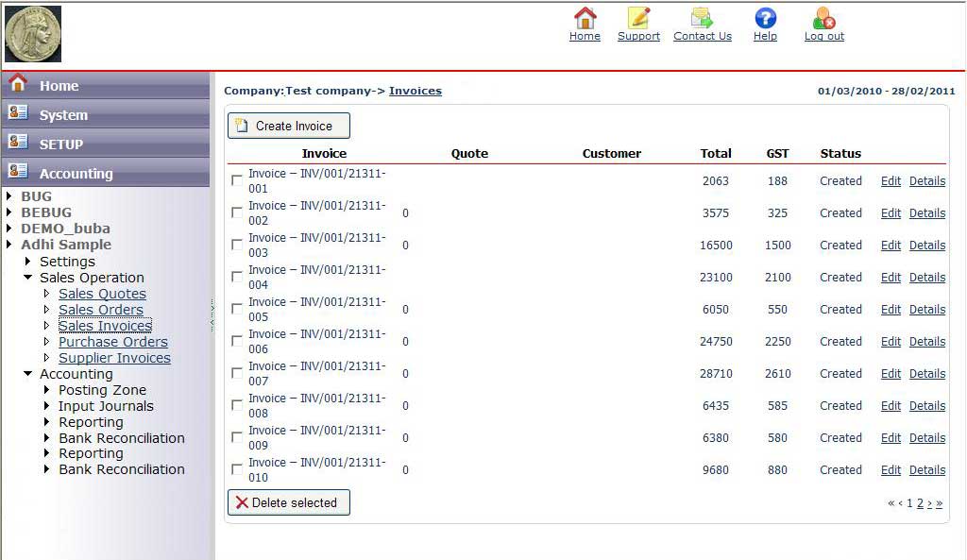Screen dimensions: 967x560
Task: Open the System sidebar menu
Action: (x=106, y=114)
